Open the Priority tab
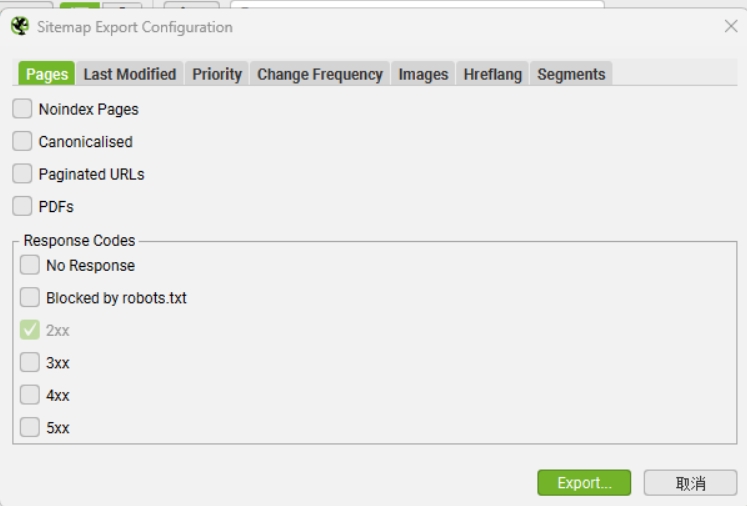 tap(217, 73)
